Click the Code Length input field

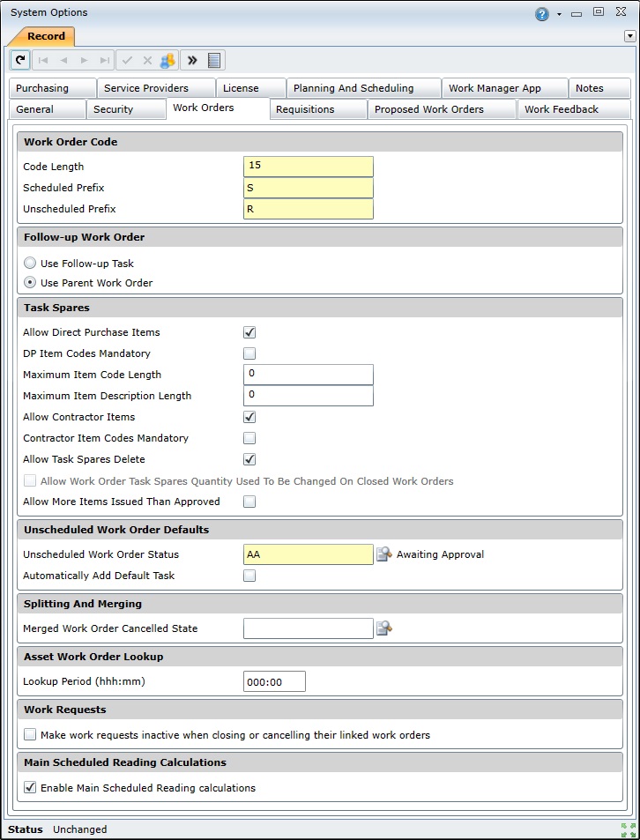tap(308, 167)
